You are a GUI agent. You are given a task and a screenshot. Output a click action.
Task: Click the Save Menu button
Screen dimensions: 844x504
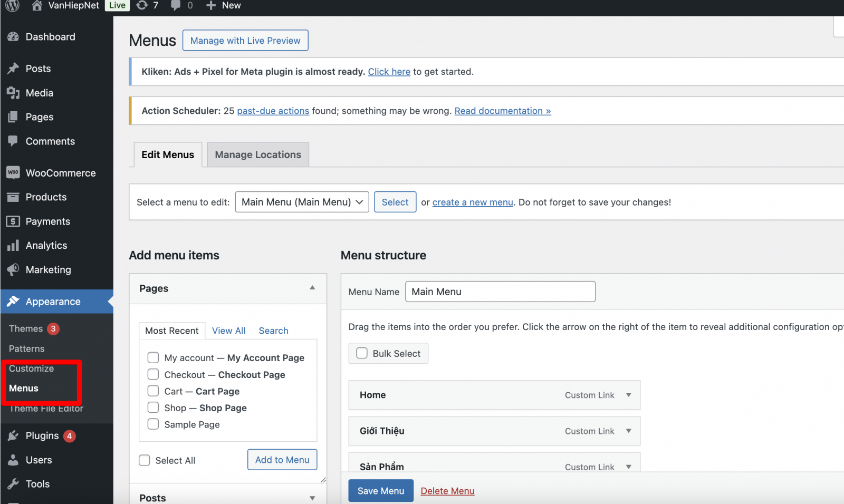[x=381, y=491]
